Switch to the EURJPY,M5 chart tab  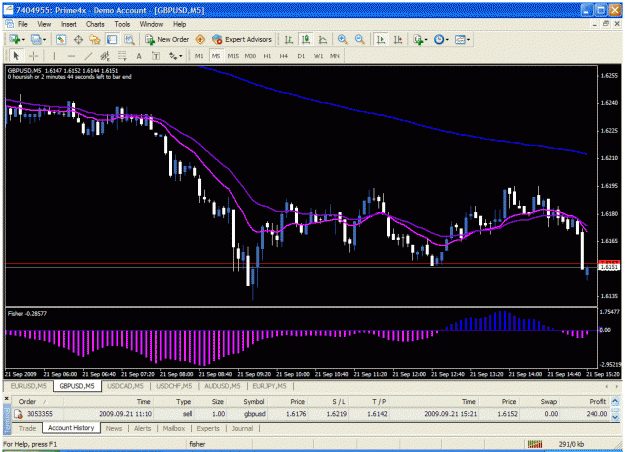click(x=269, y=386)
